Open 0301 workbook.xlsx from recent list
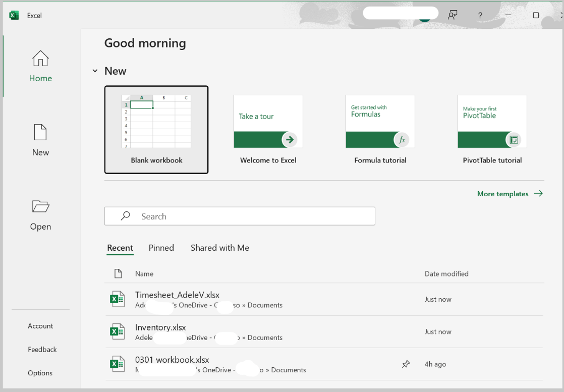The width and height of the screenshot is (564, 392). coord(324,364)
